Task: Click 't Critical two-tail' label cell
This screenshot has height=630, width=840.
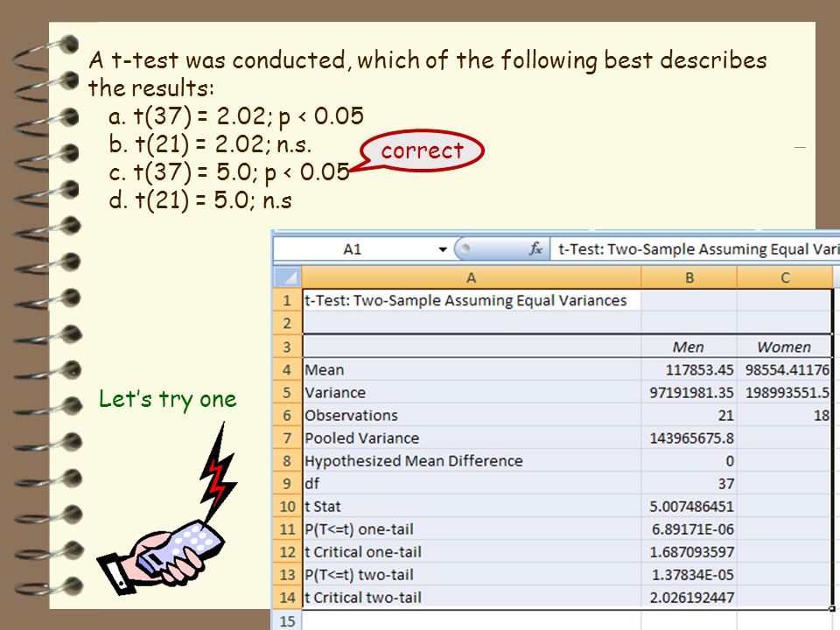Action: point(472,598)
